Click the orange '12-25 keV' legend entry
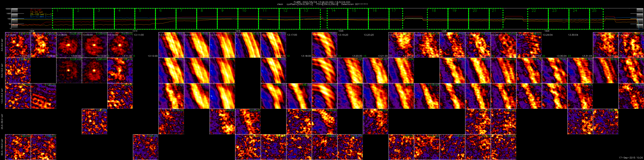Screen dimensions: 644x160 point(36,12)
